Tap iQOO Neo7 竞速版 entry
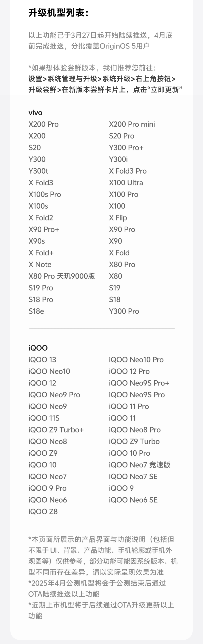Viewport: 203px width, 644px height. pyautogui.click(x=140, y=465)
